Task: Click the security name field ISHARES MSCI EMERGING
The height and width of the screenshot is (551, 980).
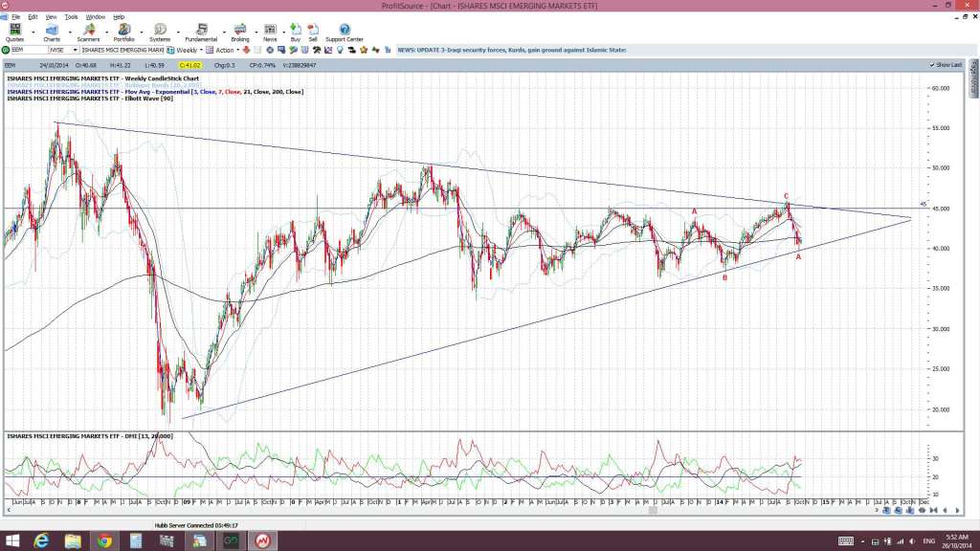Action: click(122, 50)
